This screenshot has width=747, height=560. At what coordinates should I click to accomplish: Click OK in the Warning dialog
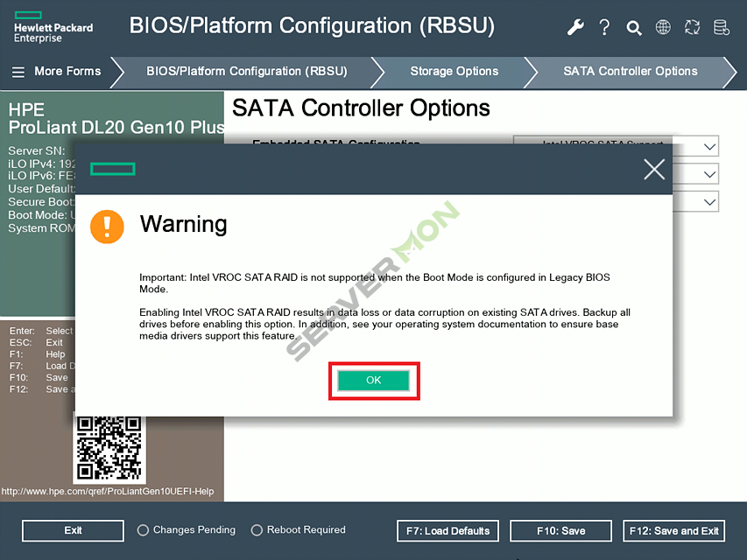[x=373, y=381]
